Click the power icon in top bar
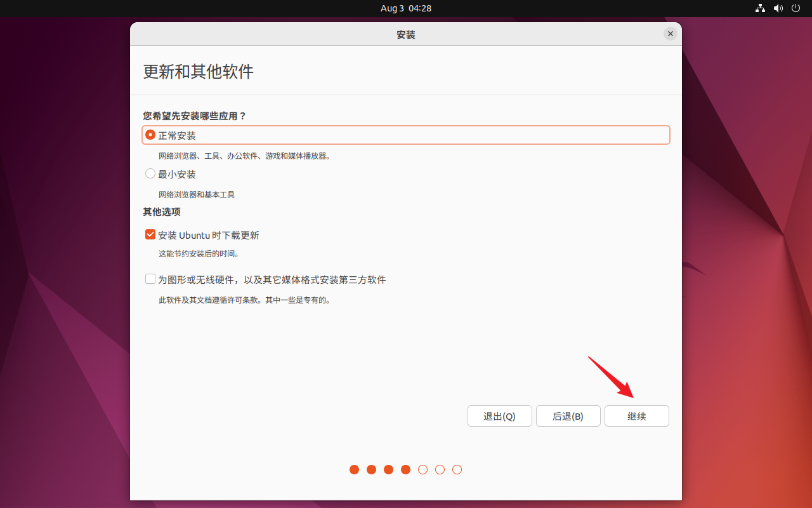 796,8
